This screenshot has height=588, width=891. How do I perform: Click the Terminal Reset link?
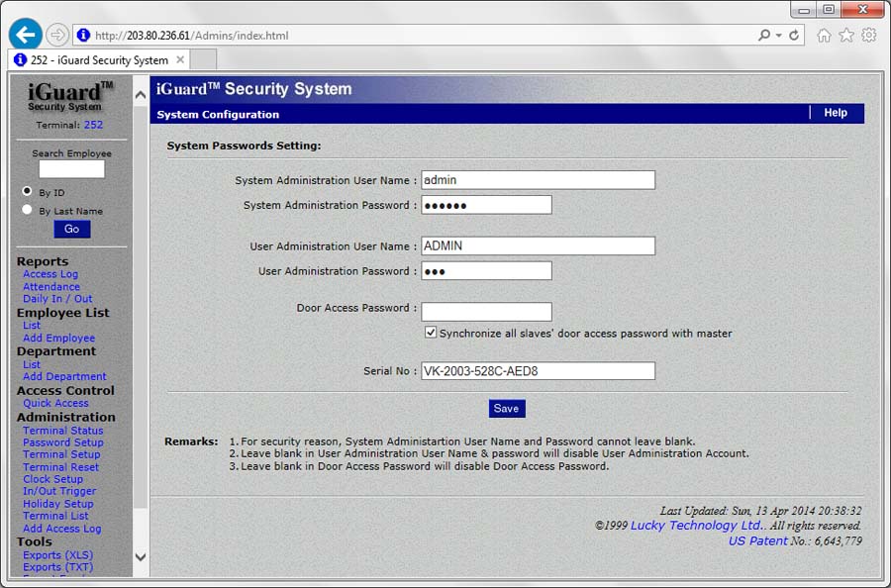point(60,467)
